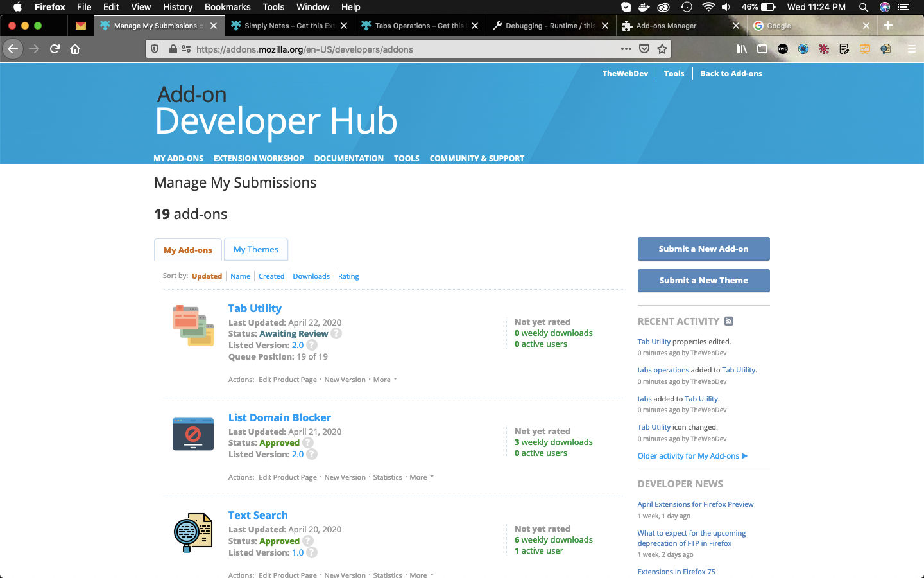Open tabs operations link in recent activity
This screenshot has width=924, height=578.
pyautogui.click(x=663, y=370)
